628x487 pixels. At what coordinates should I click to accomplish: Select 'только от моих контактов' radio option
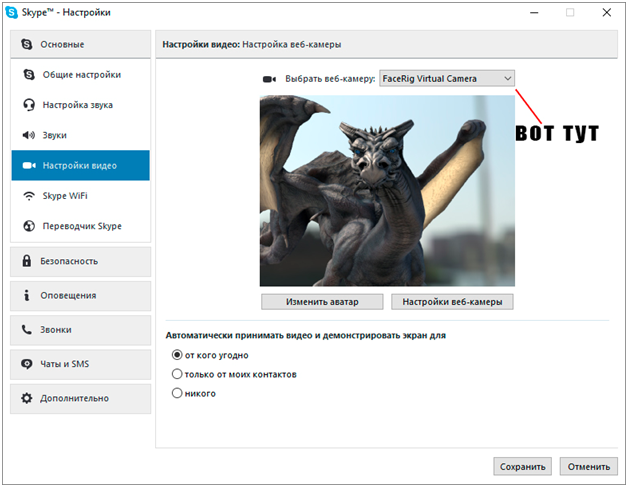177,374
